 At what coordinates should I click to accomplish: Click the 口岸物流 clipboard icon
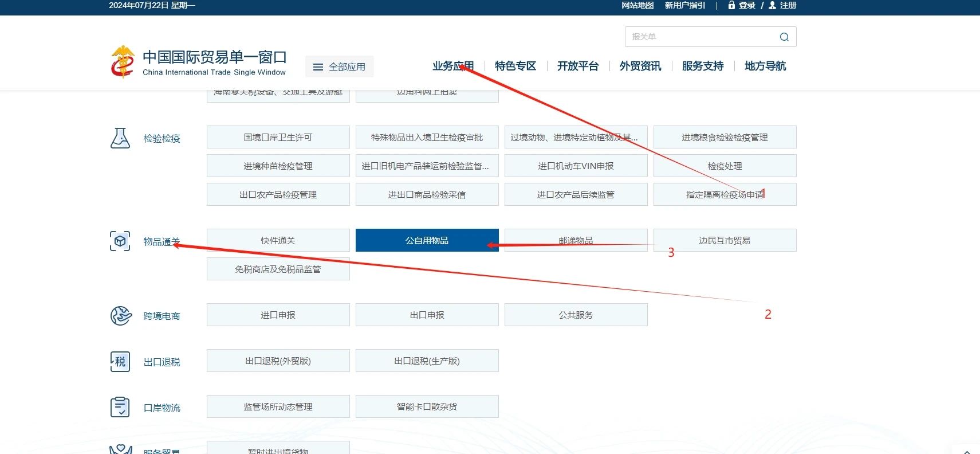pos(120,408)
